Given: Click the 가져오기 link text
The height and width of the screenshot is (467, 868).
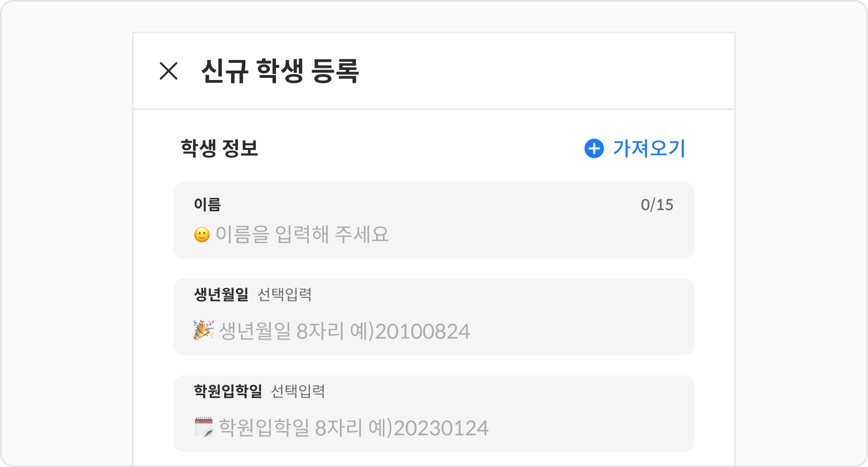Looking at the screenshot, I should click(649, 148).
